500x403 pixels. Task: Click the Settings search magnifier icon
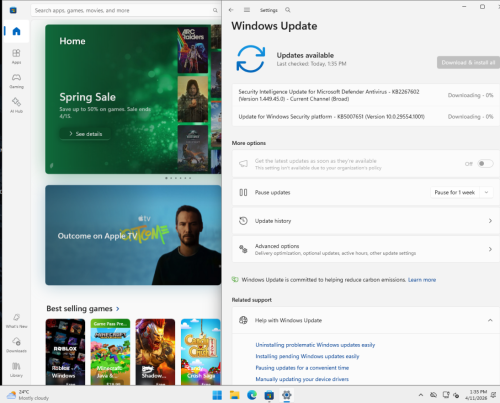pos(288,10)
